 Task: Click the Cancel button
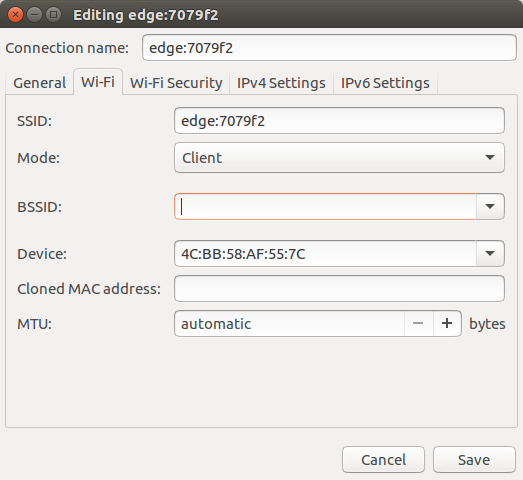[x=383, y=460]
